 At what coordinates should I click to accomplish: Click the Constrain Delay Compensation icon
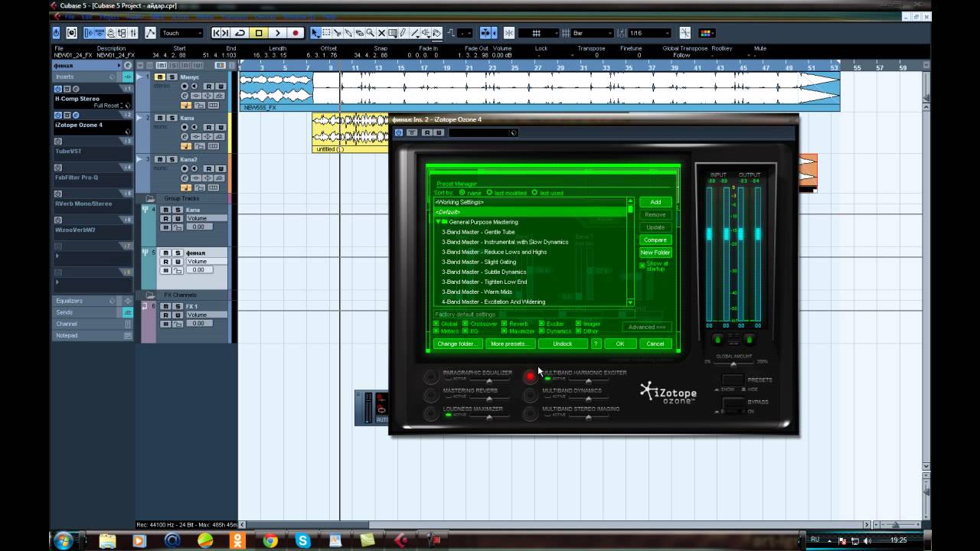(71, 33)
